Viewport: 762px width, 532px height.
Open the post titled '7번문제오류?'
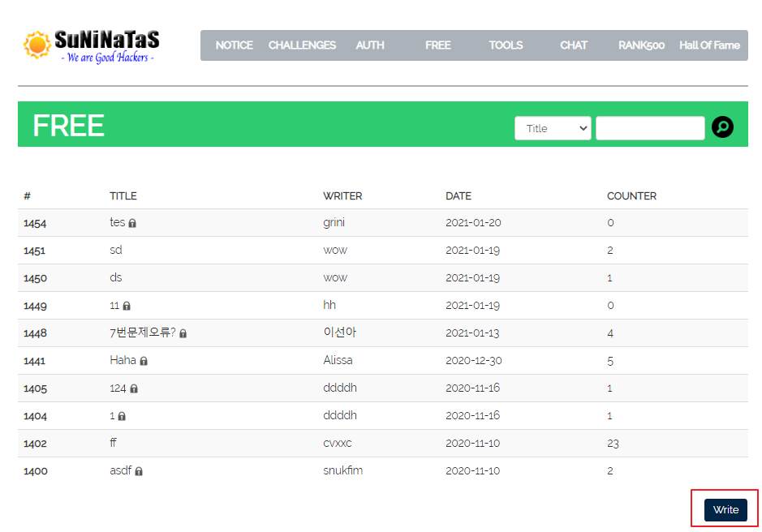point(142,332)
